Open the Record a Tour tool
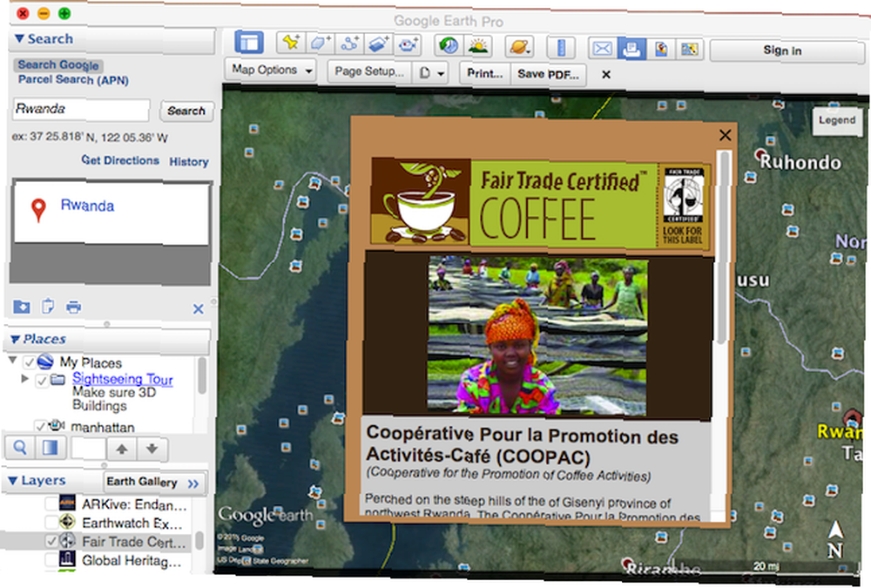Screen dimensions: 871x588 (x=408, y=45)
